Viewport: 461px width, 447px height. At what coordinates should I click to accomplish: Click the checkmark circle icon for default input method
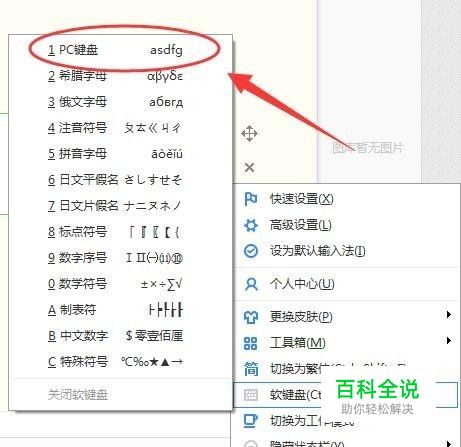point(251,251)
